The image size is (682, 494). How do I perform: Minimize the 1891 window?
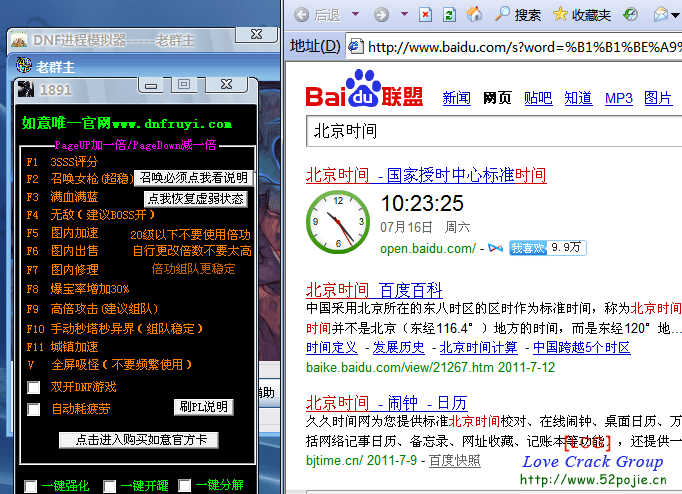[x=151, y=84]
